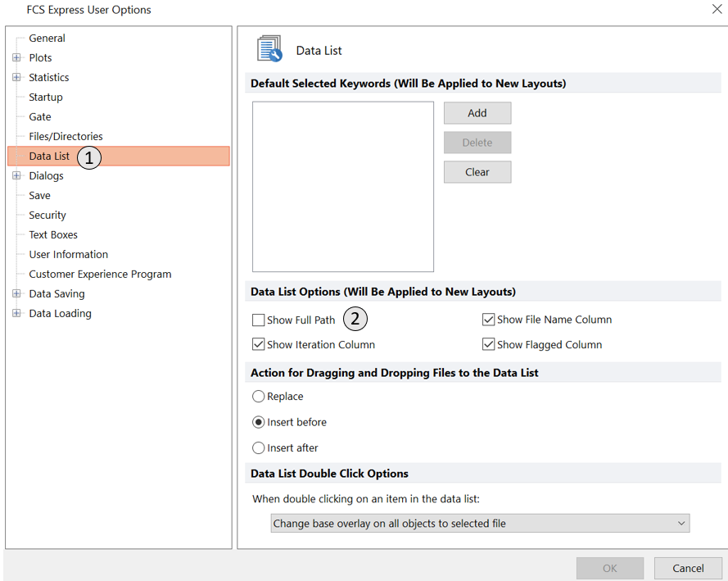The image size is (728, 581).
Task: Uncheck Show Flagged Column
Action: (x=488, y=345)
